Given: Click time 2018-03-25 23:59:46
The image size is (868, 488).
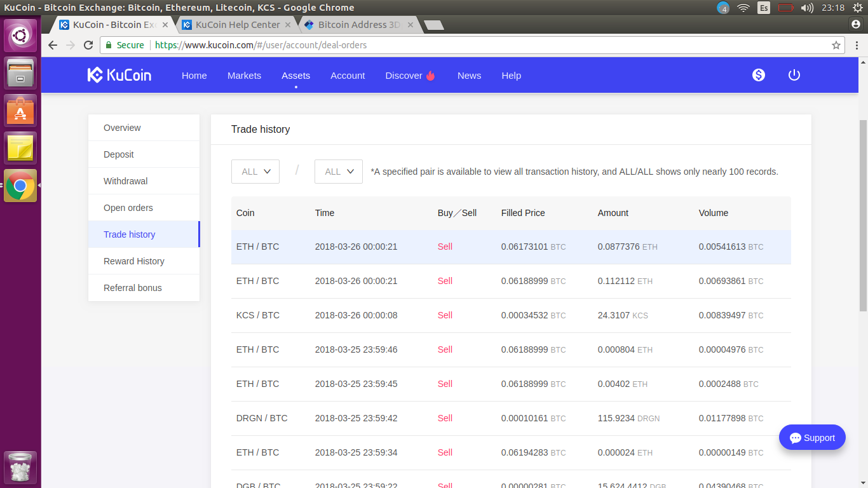Looking at the screenshot, I should [356, 349].
